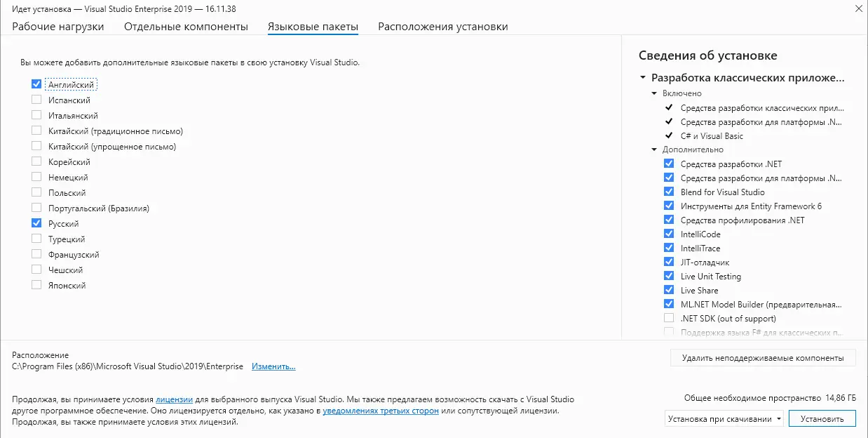
Task: Enable the Spanish (Испанский) language pack
Action: tap(36, 100)
